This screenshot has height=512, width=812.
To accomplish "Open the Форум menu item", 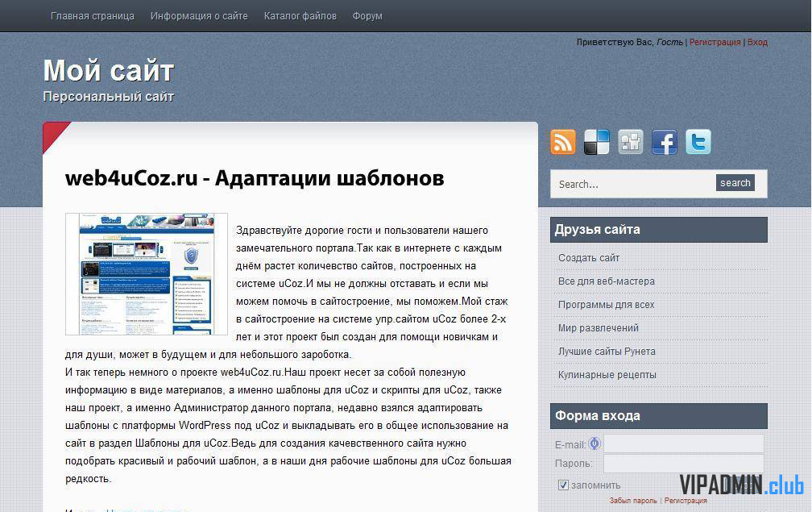I will (367, 16).
